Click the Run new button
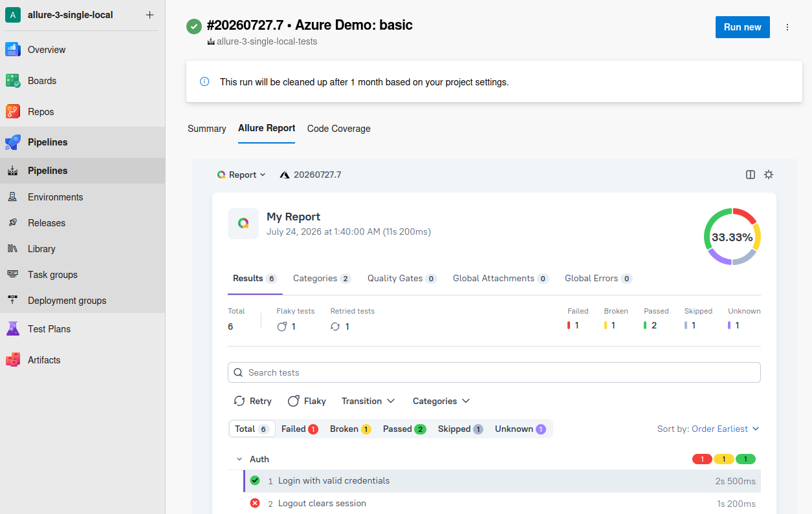This screenshot has height=514, width=812. (x=743, y=27)
